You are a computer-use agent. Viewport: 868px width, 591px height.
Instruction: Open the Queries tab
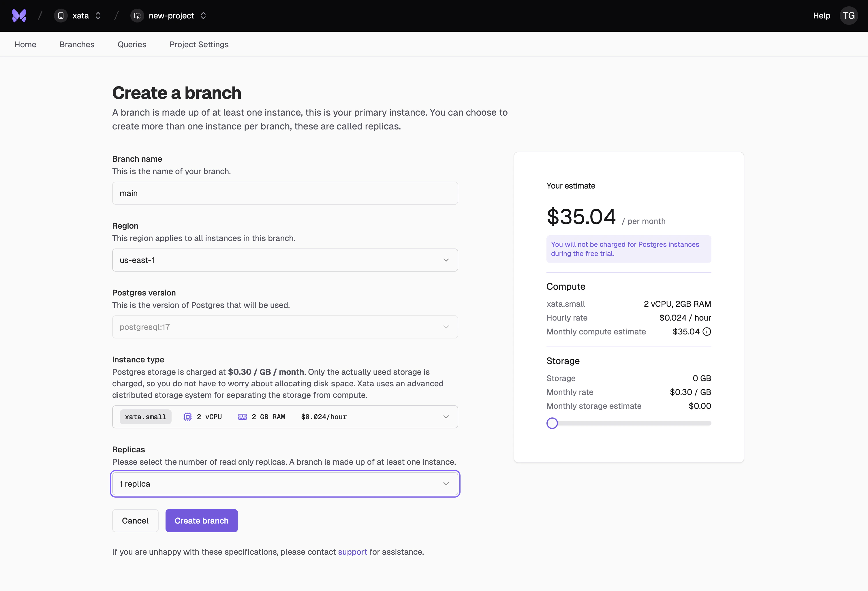pos(131,44)
